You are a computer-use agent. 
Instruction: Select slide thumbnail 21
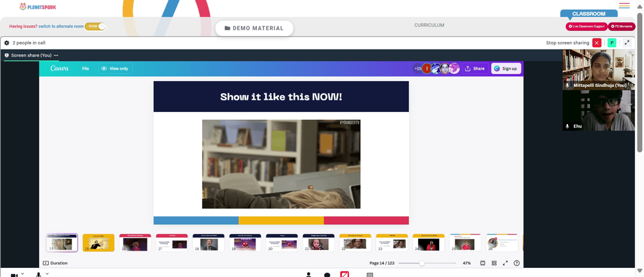tap(319, 242)
